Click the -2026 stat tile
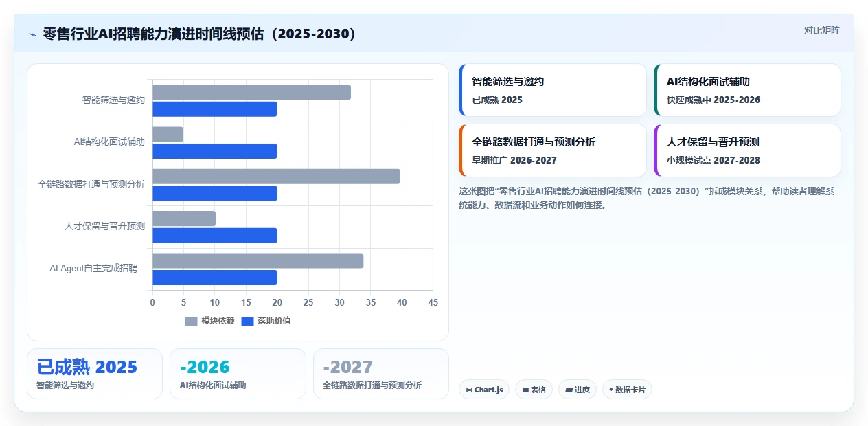This screenshot has height=426, width=868. tap(238, 374)
